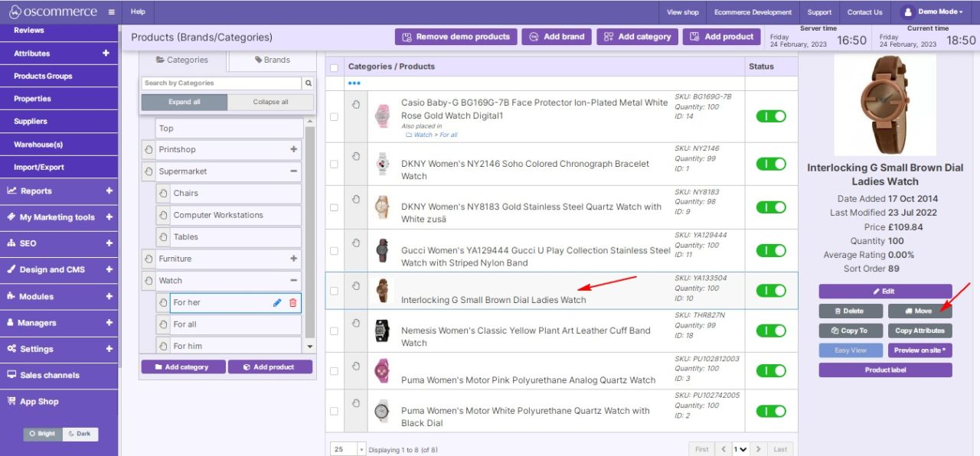
Task: Tick the checkbox for Interlocking G Small Brown watch
Action: point(333,291)
